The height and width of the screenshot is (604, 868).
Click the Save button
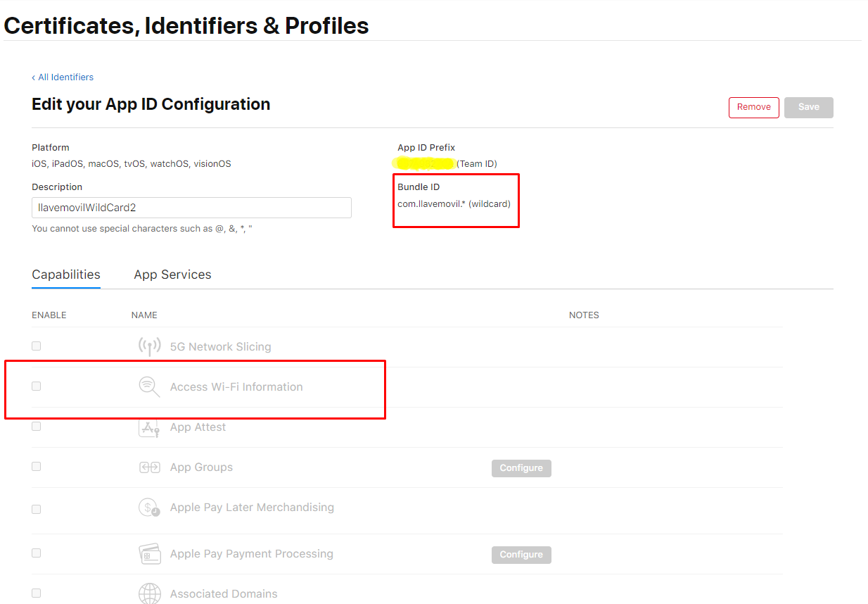pyautogui.click(x=808, y=107)
